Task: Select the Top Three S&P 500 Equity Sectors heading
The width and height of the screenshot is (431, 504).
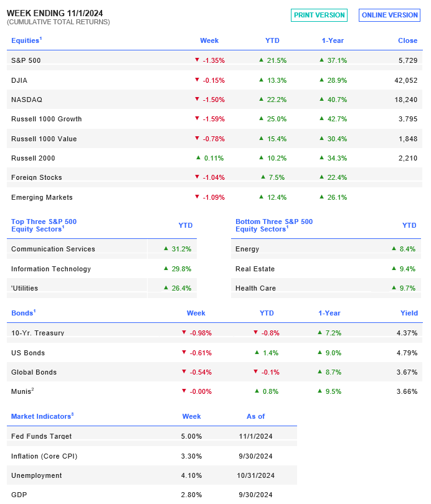Action: (44, 225)
